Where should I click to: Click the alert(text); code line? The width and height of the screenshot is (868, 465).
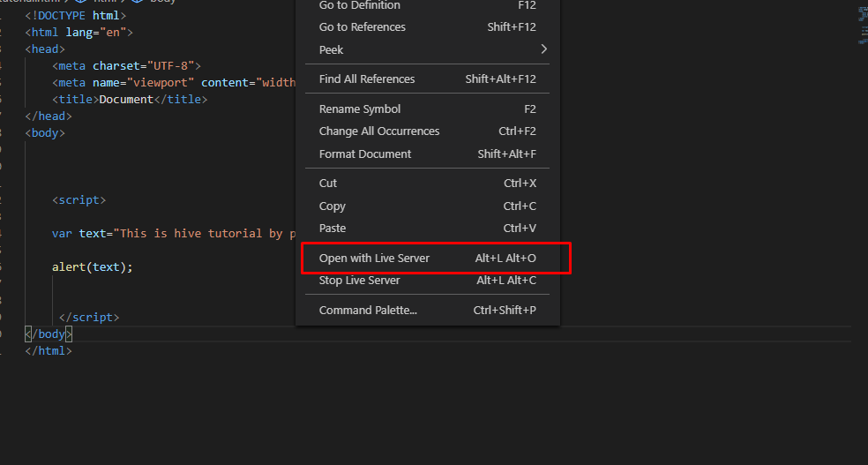pos(93,266)
